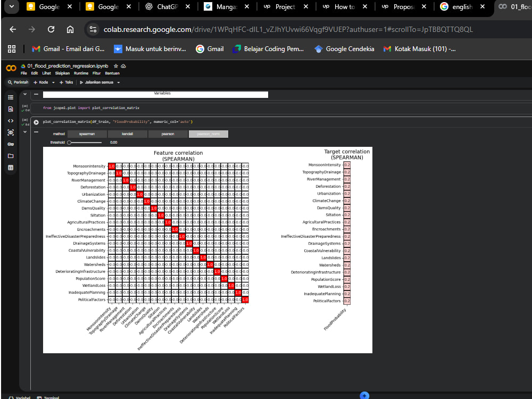Open Gmail - Email dari G... bookmark
532x399 pixels.
point(68,49)
